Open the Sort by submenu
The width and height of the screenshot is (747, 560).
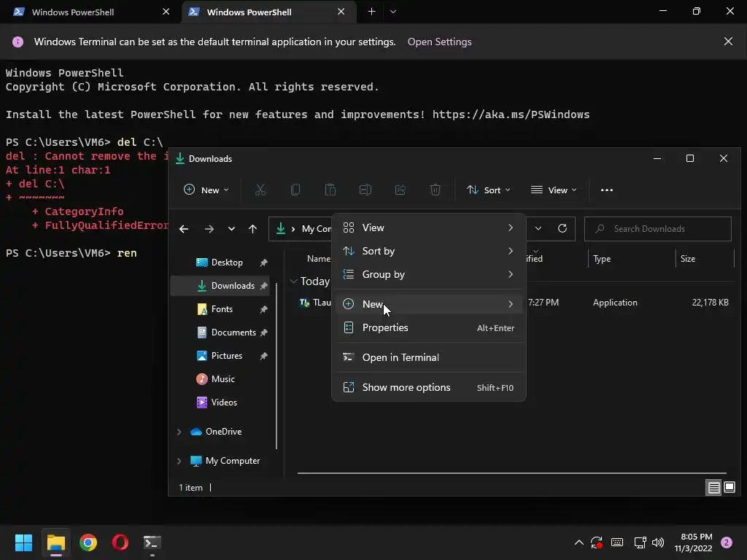tap(429, 251)
